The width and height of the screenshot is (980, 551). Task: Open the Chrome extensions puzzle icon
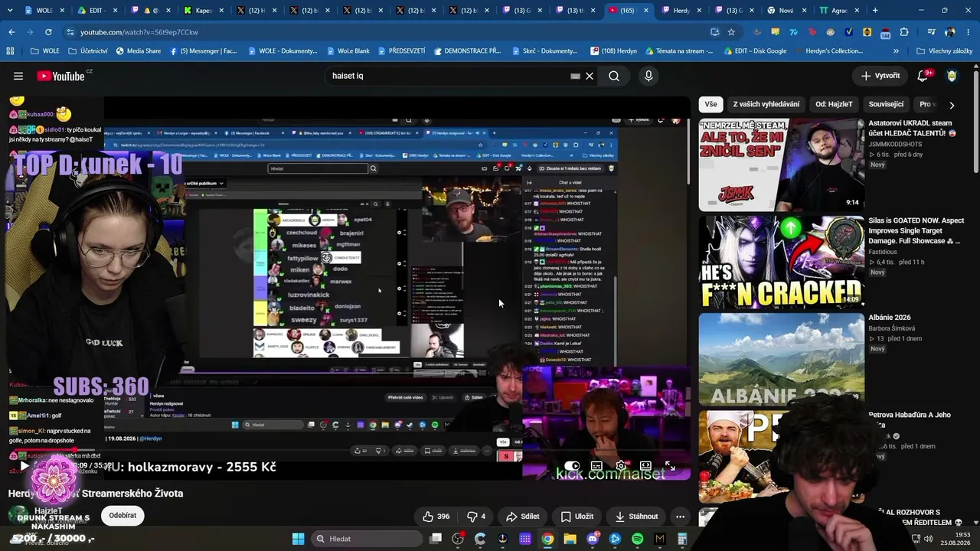904,32
